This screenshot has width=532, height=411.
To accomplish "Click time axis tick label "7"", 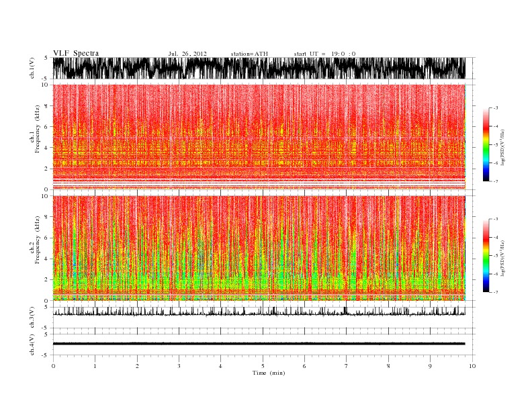I will (347, 366).
